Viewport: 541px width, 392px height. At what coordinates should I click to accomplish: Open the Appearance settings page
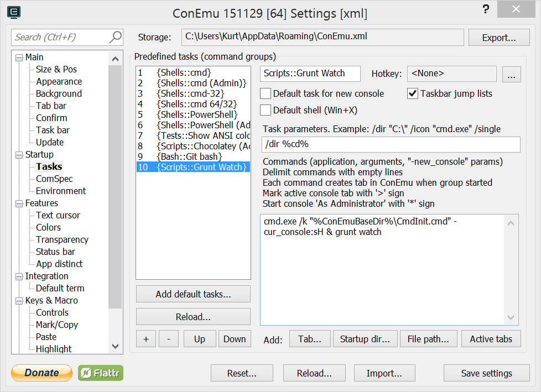[59, 81]
